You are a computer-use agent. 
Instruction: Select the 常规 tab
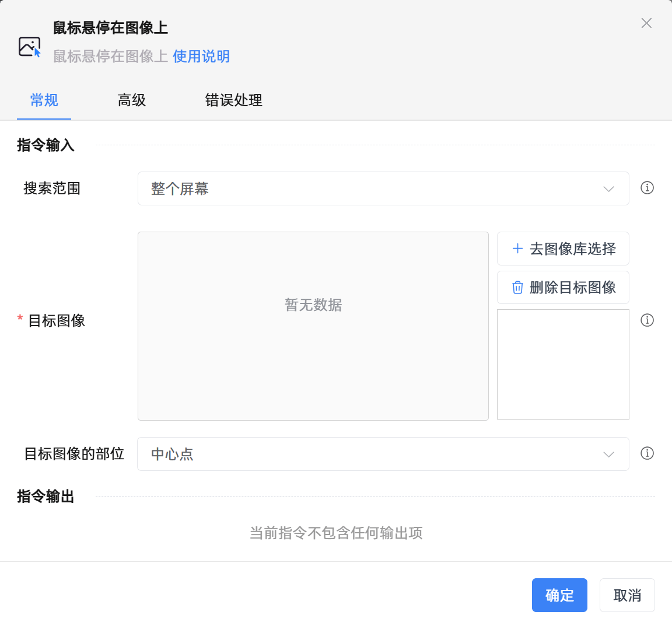44,100
